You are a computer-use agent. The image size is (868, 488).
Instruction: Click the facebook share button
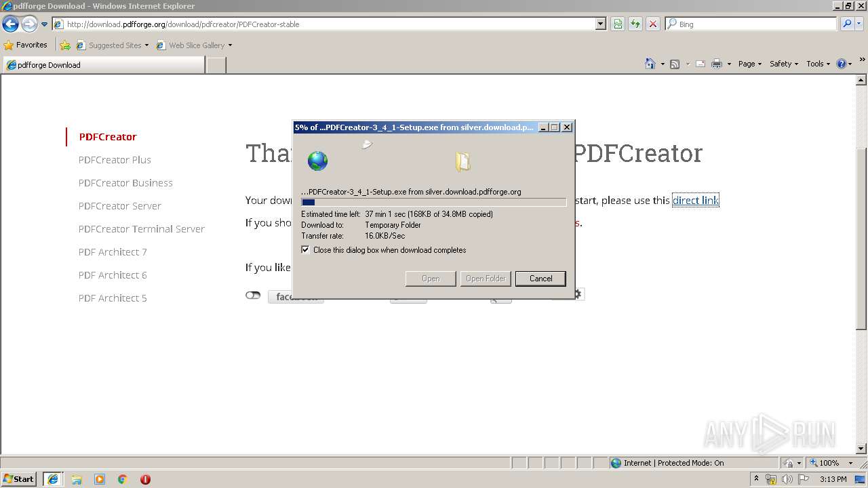296,298
